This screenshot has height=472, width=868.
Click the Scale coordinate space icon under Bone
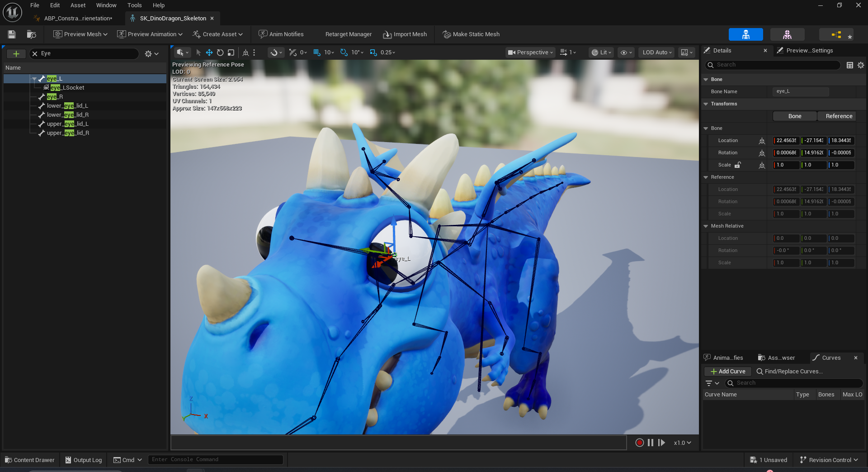click(762, 165)
